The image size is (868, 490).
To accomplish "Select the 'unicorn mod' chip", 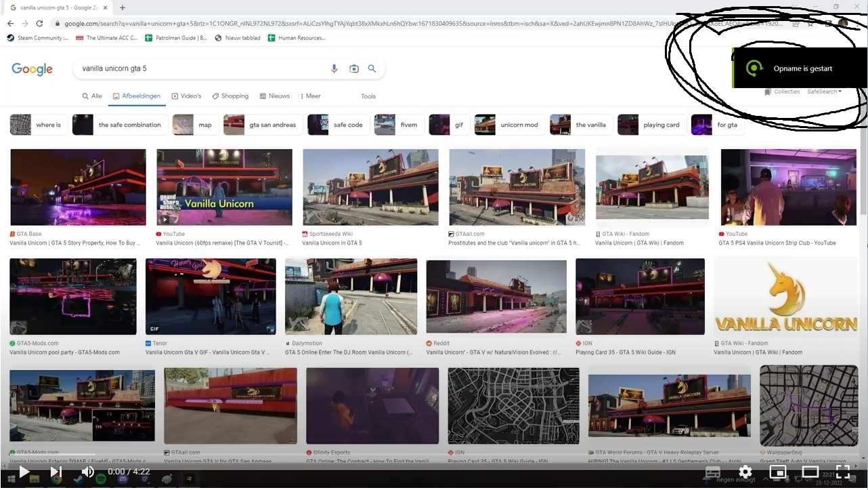I will pyautogui.click(x=509, y=125).
